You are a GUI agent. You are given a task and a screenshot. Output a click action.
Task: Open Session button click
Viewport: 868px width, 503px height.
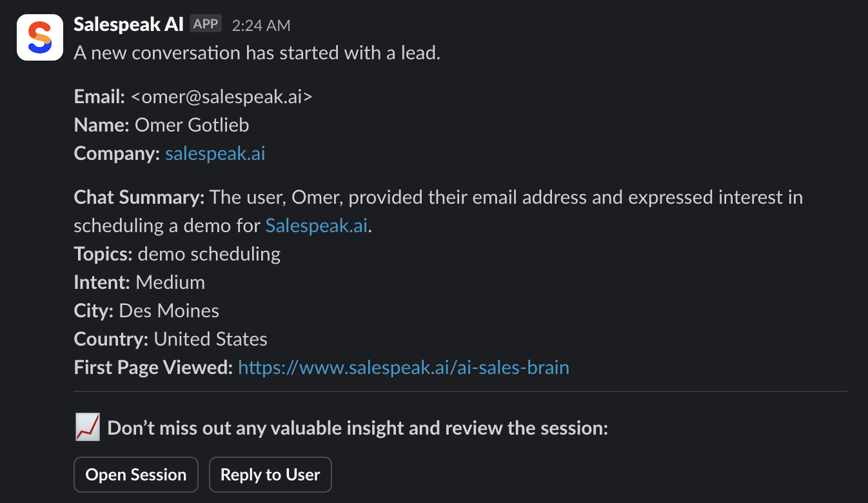pyautogui.click(x=136, y=475)
